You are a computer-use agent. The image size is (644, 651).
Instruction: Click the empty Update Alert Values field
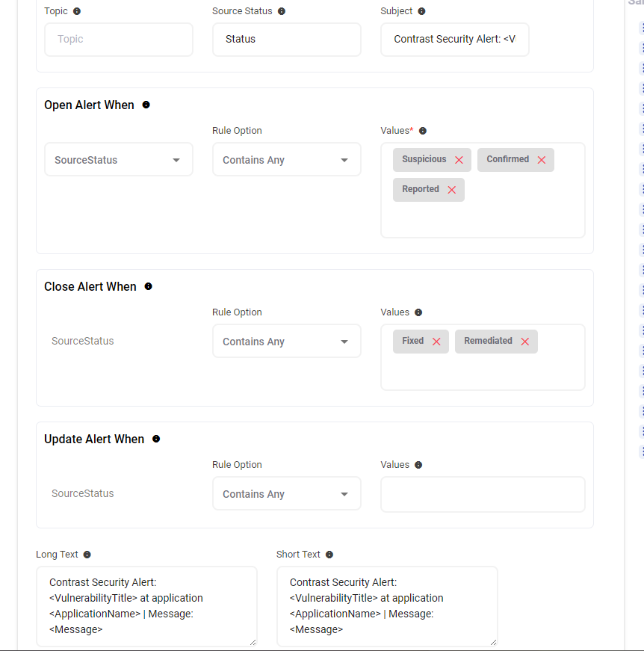pos(483,495)
